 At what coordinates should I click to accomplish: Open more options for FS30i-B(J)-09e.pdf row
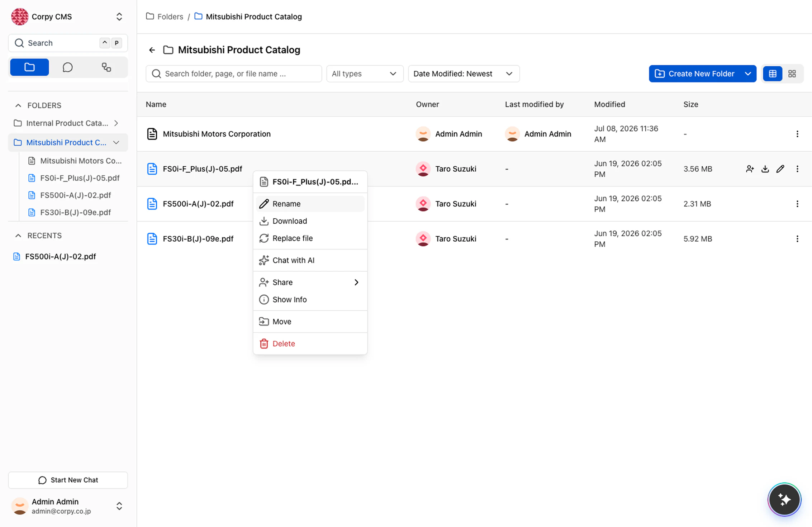tap(797, 239)
